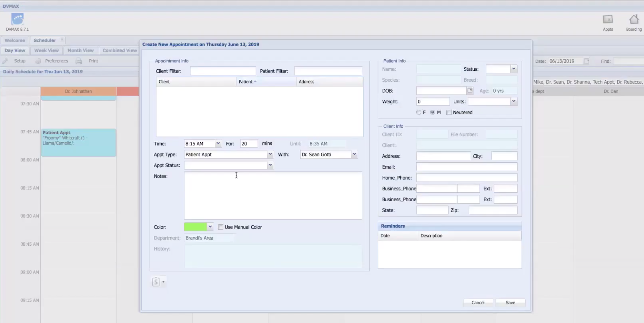Switch to the Month View tab

80,50
